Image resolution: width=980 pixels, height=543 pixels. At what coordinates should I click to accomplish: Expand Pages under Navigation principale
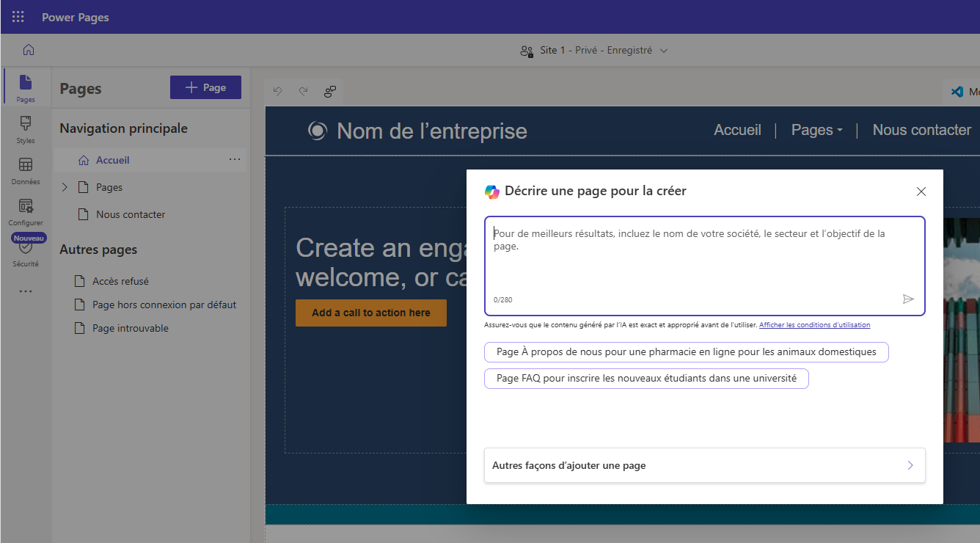click(x=63, y=186)
